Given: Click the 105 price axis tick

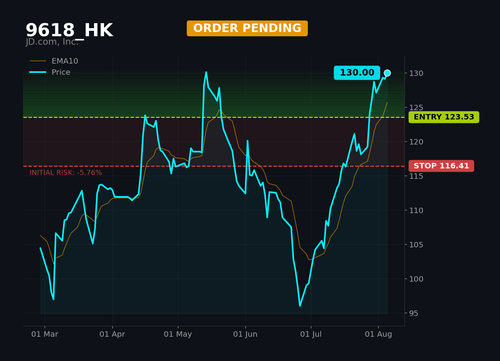Looking at the screenshot, I should [x=416, y=245].
